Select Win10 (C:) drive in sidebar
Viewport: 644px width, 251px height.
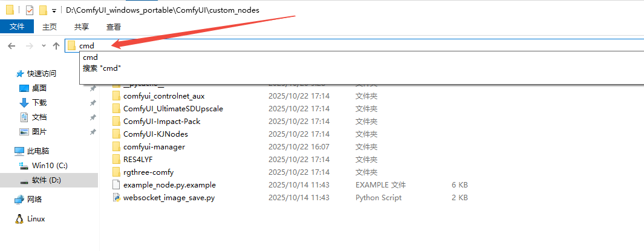pos(50,166)
